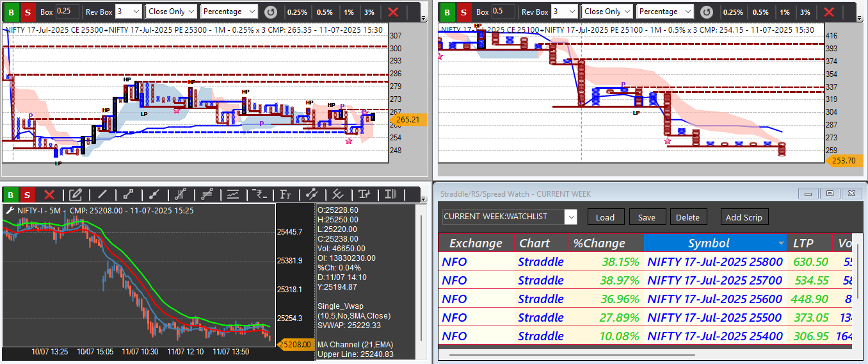This screenshot has height=364, width=868.
Task: Refresh the 25100 straddle point-figure chart
Action: (x=706, y=12)
